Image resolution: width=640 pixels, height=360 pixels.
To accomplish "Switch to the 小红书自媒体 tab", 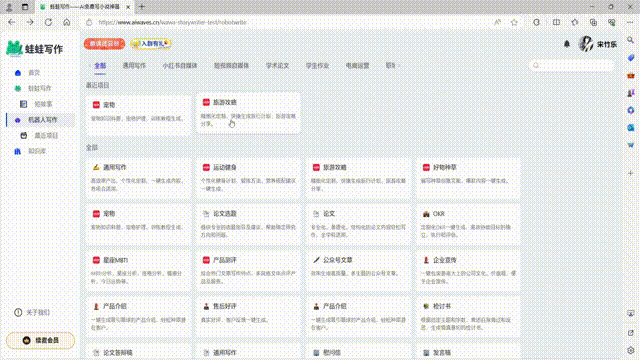I will (180, 66).
